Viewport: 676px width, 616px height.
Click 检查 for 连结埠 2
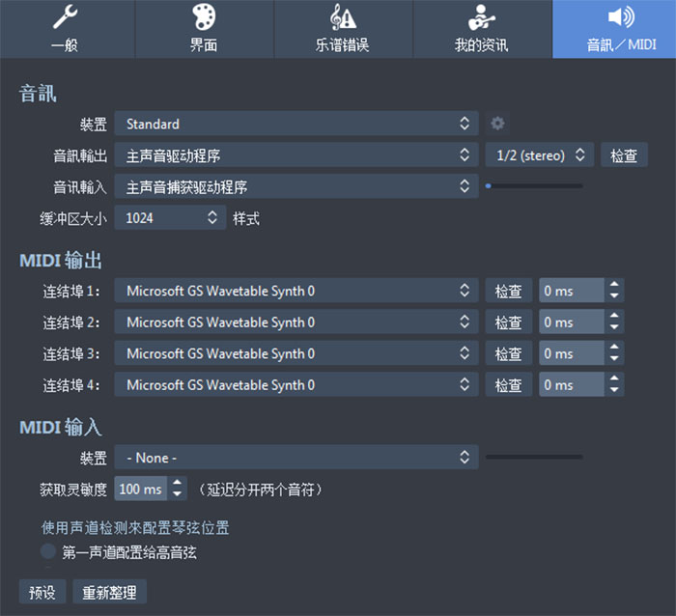[508, 322]
